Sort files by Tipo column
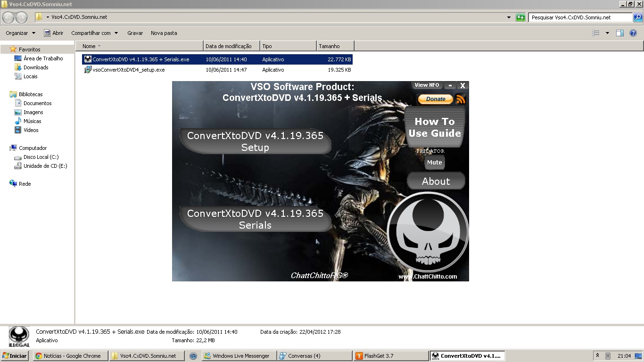This screenshot has height=362, width=644. [x=288, y=46]
